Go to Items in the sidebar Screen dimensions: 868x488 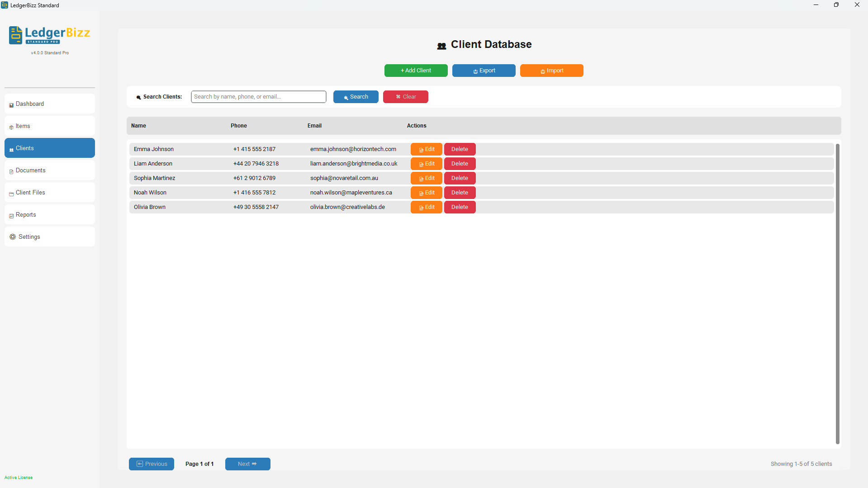50,126
